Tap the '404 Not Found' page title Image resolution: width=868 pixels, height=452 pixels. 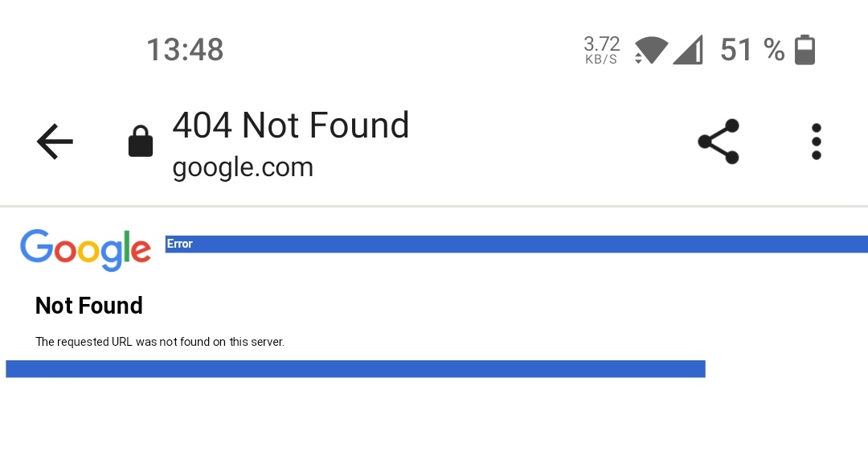pos(291,125)
